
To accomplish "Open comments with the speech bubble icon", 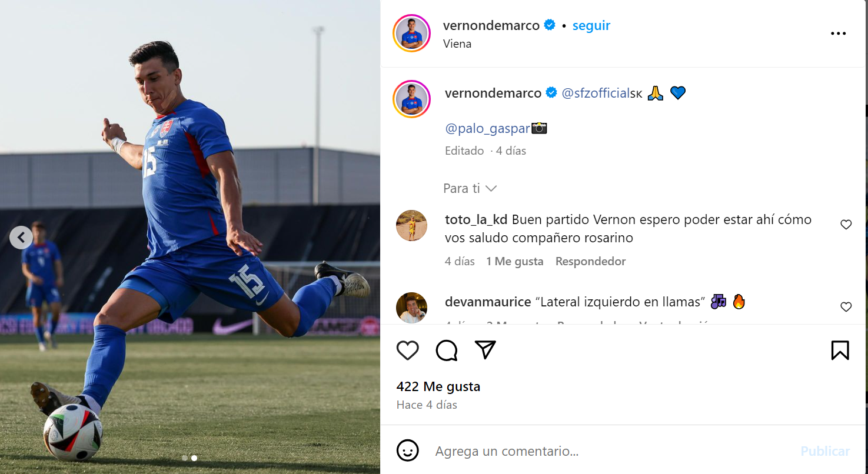I will pos(447,351).
